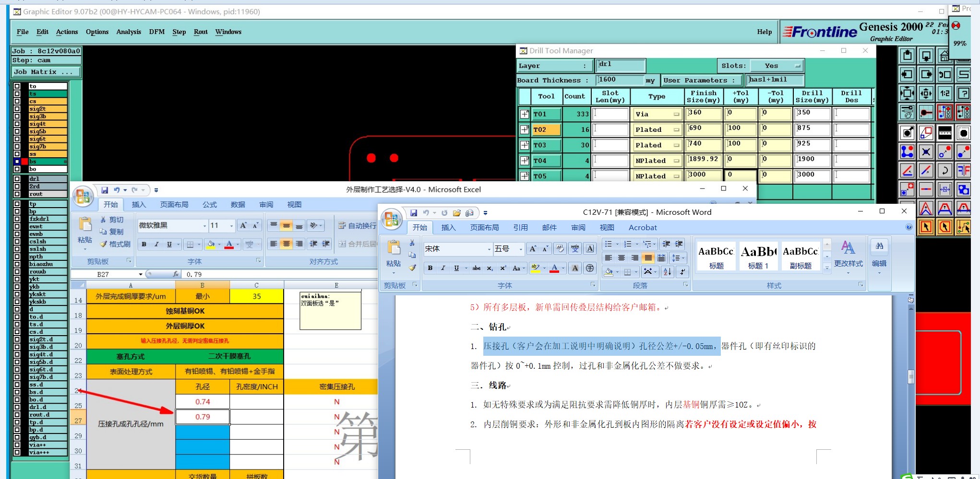Open the Genesis DFM menu
Screen dimensions: 980x479
(156, 32)
